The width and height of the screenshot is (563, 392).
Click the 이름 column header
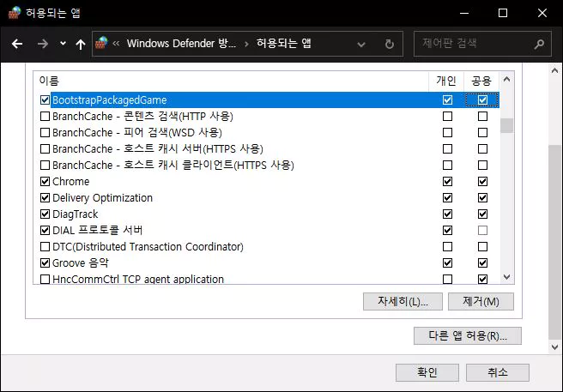point(231,81)
